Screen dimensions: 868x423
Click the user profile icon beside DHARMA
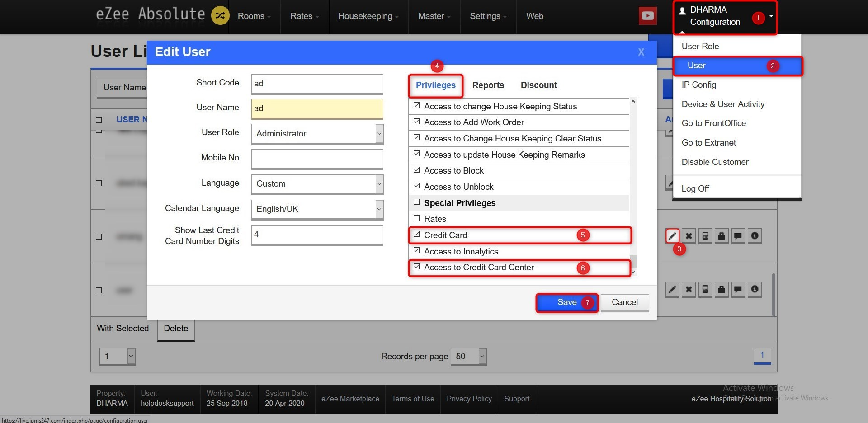pos(682,11)
